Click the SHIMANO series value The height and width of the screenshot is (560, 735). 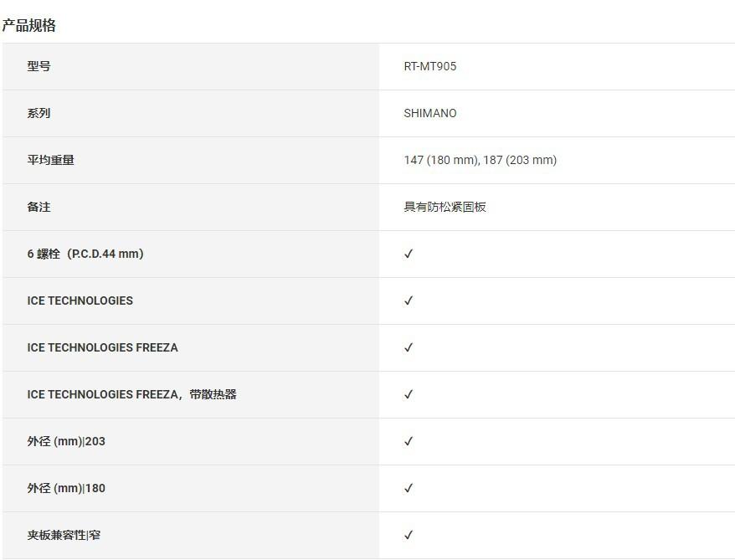pos(430,113)
